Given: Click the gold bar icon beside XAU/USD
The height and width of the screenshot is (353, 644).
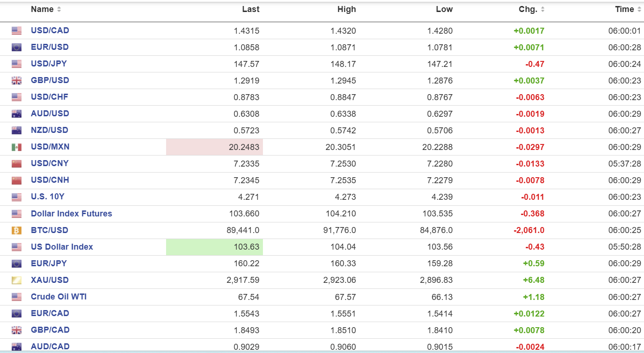Looking at the screenshot, I should click(17, 280).
